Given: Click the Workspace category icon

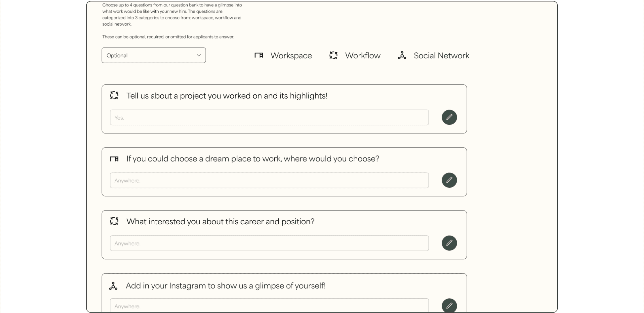Looking at the screenshot, I should click(259, 55).
